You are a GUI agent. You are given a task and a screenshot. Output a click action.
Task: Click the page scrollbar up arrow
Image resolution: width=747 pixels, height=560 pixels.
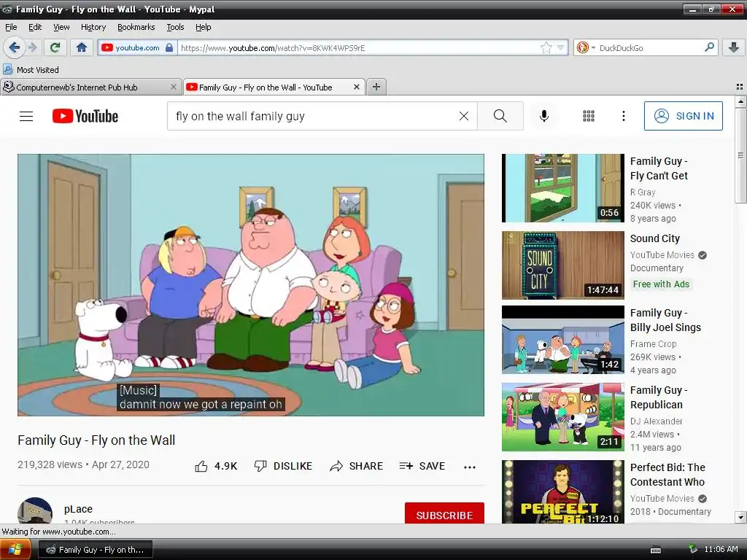(740, 101)
